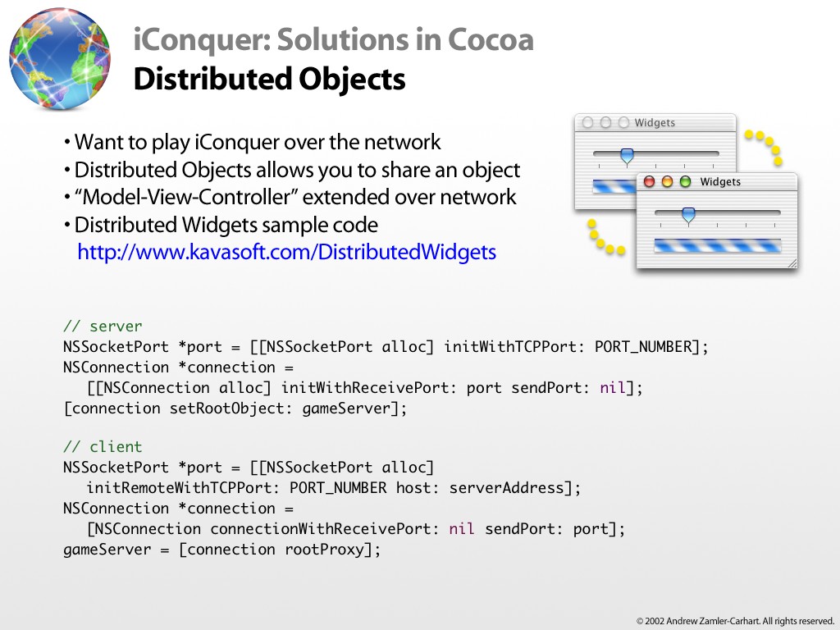Click the striped progress bar in front window
This screenshot has height=630, width=840.
717,245
